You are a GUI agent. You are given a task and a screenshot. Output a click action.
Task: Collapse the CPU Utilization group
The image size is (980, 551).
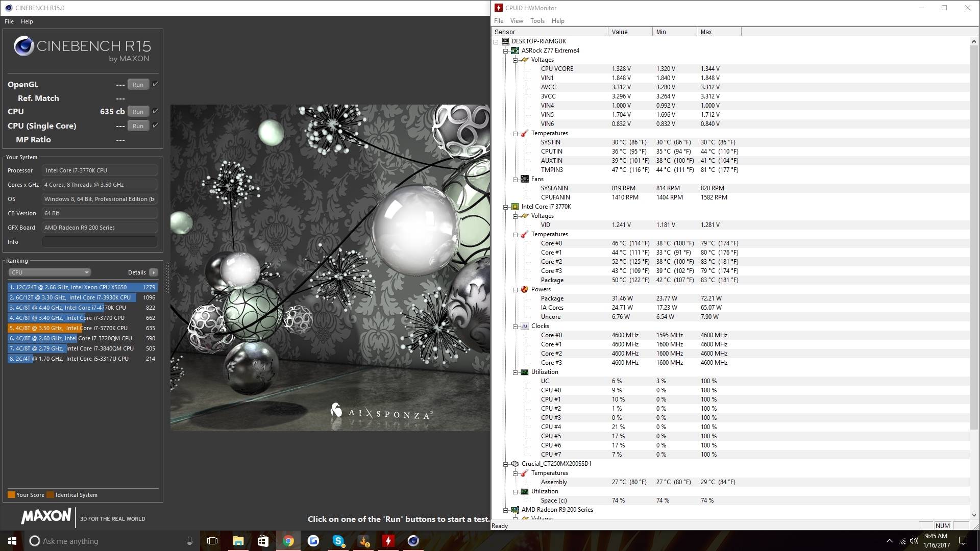(515, 372)
